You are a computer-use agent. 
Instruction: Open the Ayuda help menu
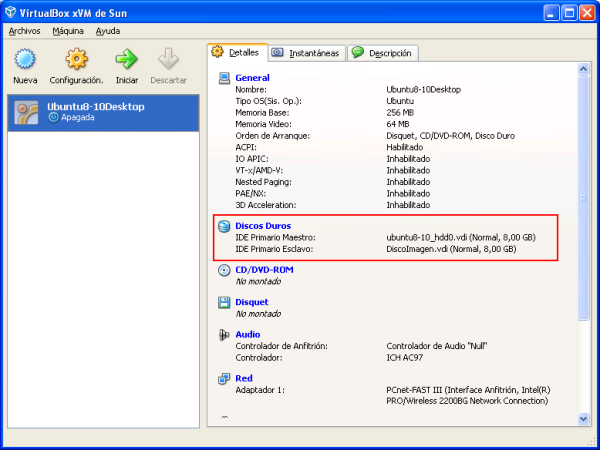click(x=108, y=31)
